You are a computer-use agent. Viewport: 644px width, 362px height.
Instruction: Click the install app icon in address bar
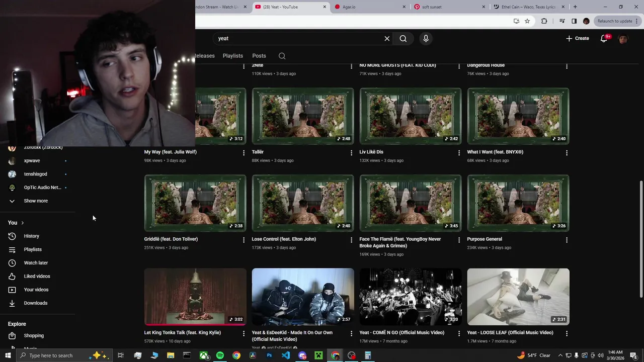516,21
